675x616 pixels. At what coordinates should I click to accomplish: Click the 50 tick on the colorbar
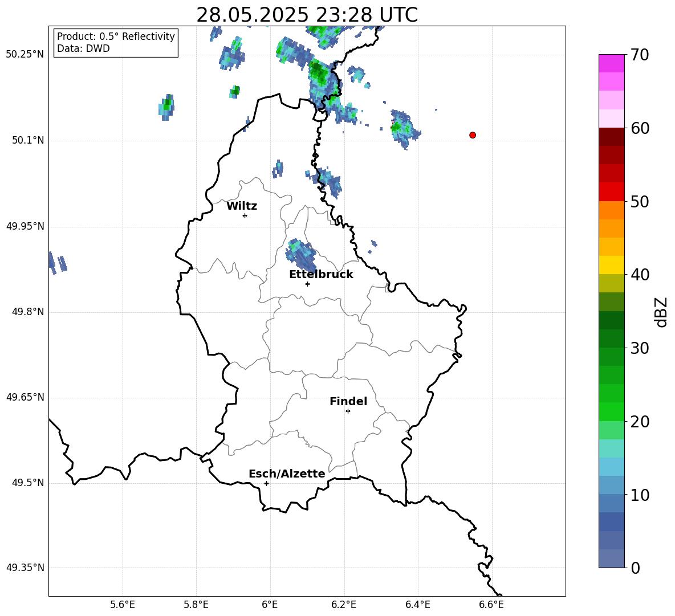pyautogui.click(x=640, y=201)
